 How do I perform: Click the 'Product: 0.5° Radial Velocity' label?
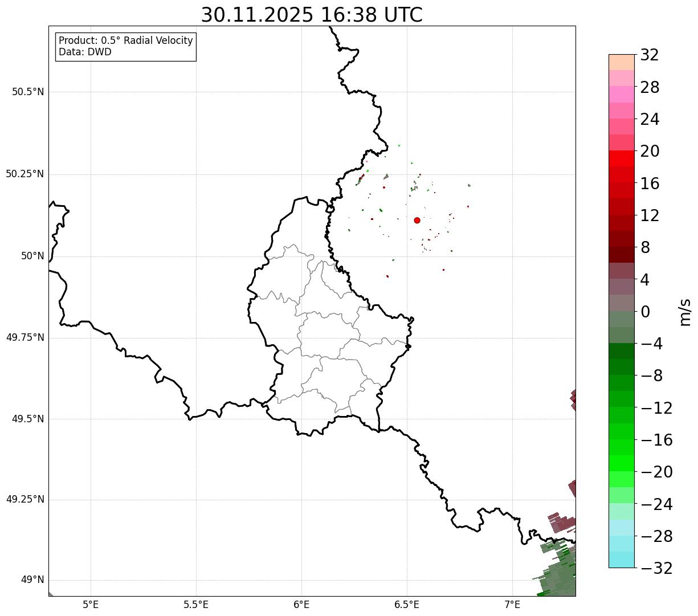(126, 41)
